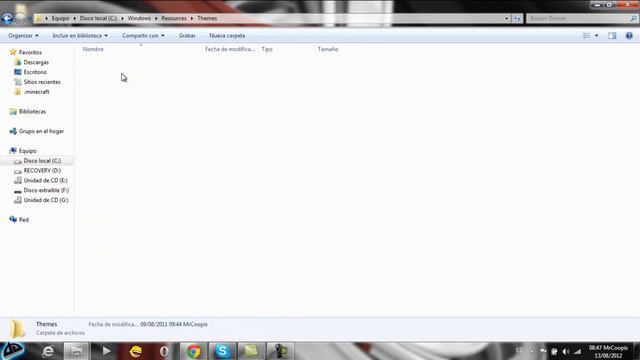Open the Pac-Man taskbar icon
This screenshot has height=360, width=640.
point(136,351)
